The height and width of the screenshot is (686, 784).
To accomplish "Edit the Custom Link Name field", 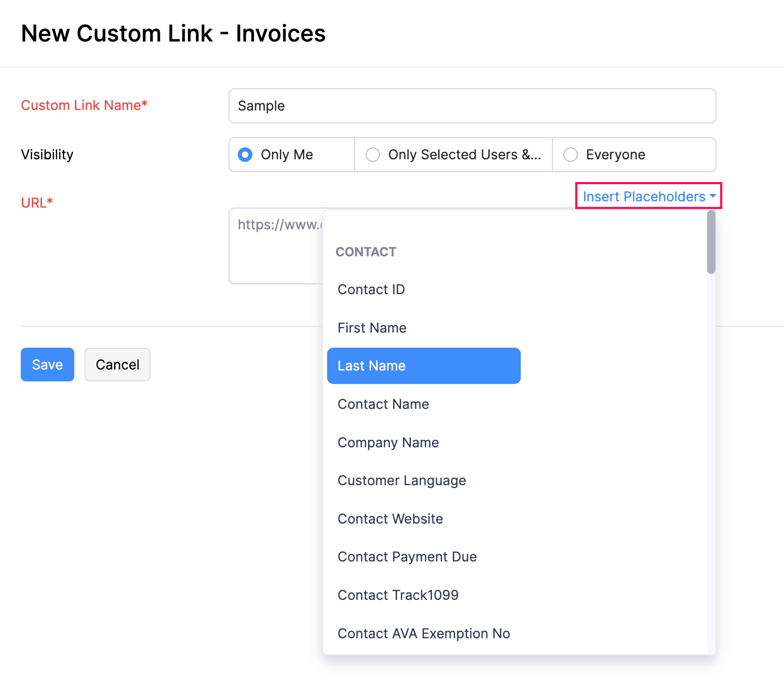I will tap(472, 106).
